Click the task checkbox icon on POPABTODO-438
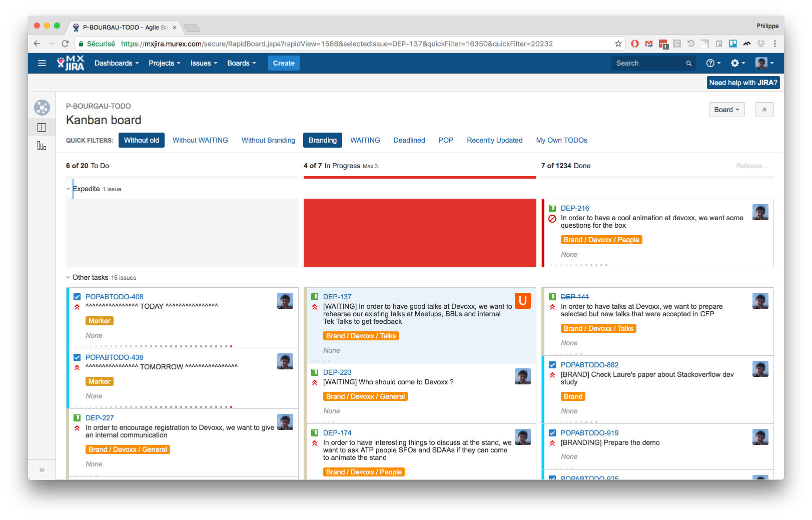The image size is (812, 520). [x=77, y=357]
